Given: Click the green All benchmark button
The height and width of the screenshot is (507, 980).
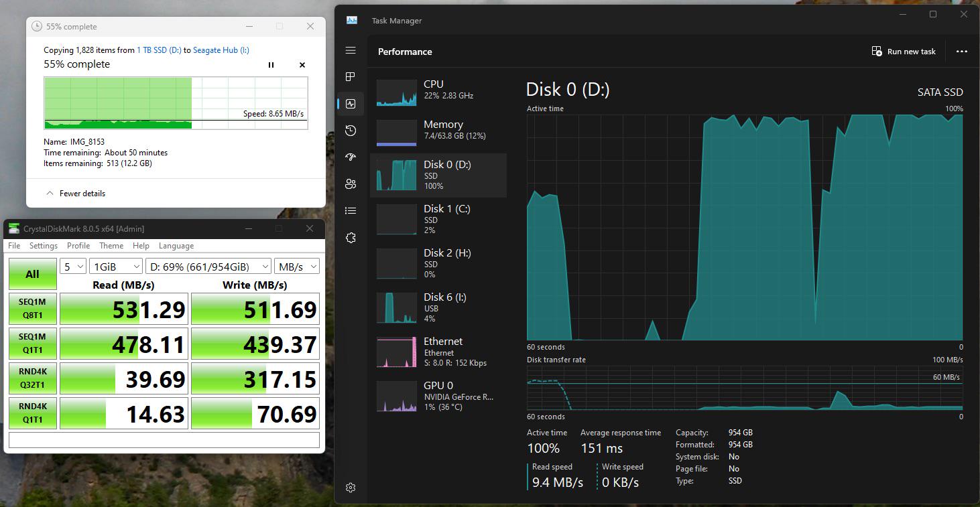Looking at the screenshot, I should [32, 274].
